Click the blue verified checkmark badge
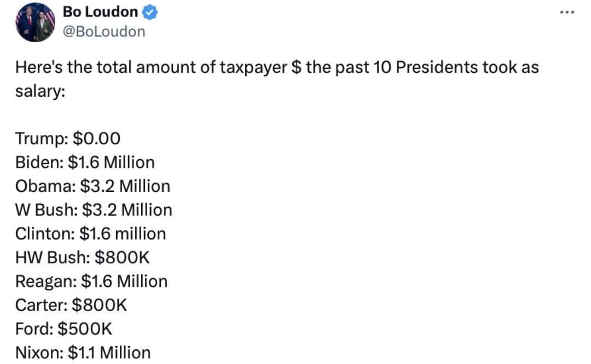Image resolution: width=591 pixels, height=364 pixels. (x=149, y=13)
